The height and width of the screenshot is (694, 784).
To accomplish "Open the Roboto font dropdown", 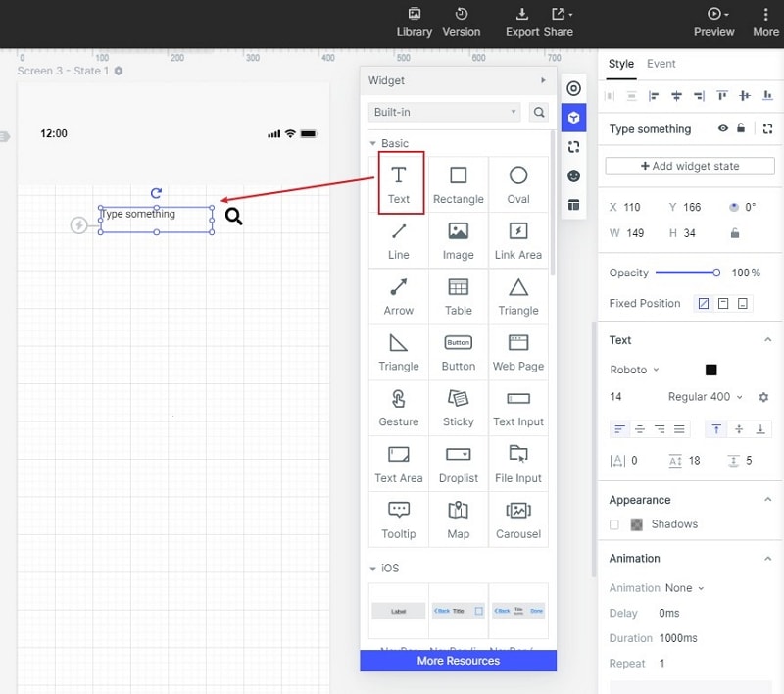I will [x=634, y=370].
